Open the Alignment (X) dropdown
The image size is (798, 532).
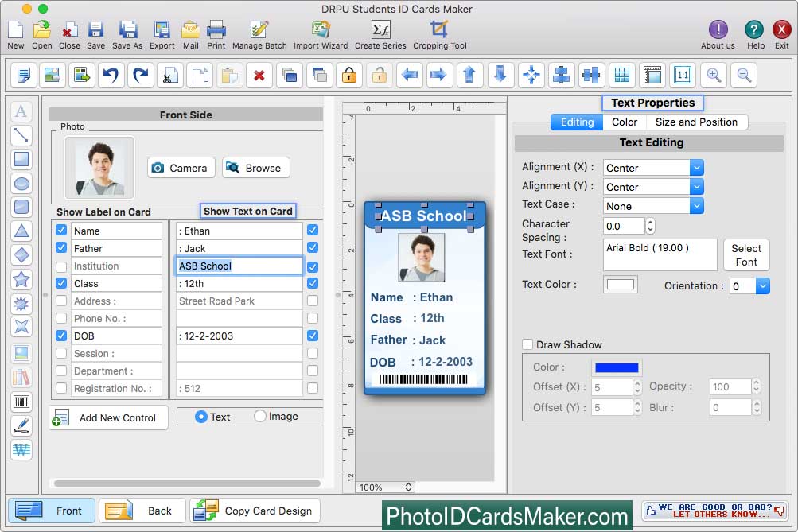point(696,168)
